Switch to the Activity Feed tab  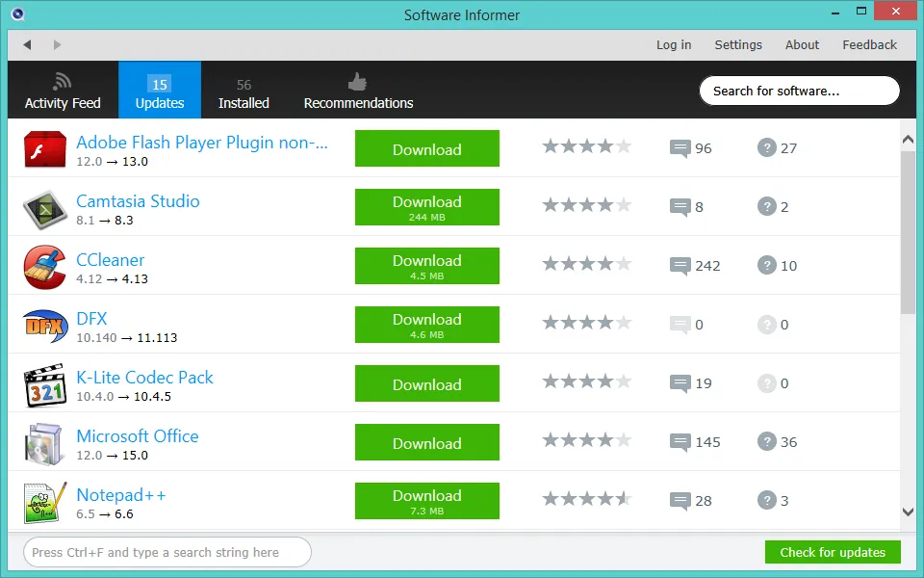[x=63, y=91]
